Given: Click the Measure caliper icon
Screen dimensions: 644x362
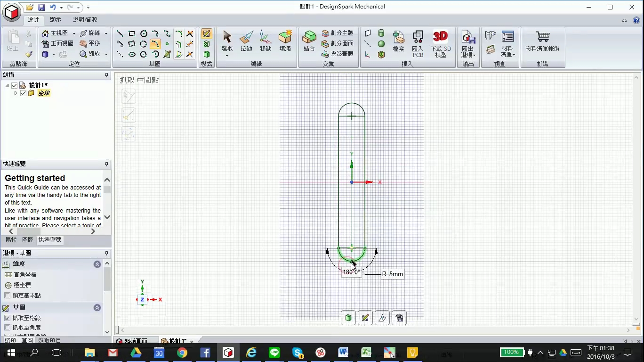Looking at the screenshot, I should [491, 35].
